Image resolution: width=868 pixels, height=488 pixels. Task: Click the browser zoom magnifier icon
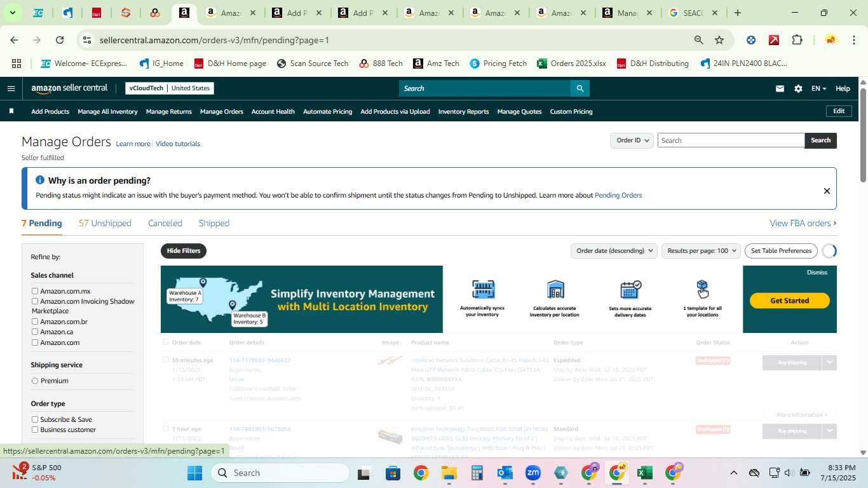coord(698,40)
